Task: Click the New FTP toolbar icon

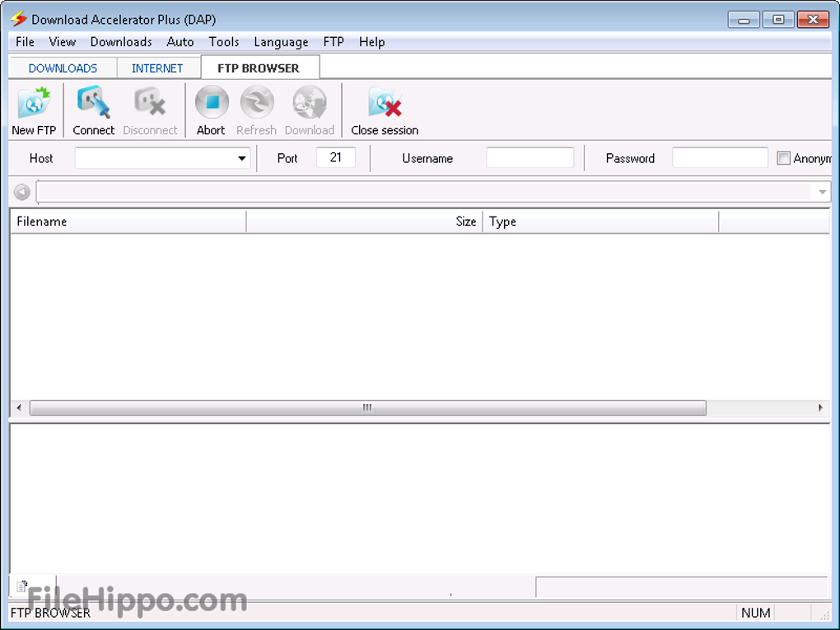Action: click(x=34, y=105)
